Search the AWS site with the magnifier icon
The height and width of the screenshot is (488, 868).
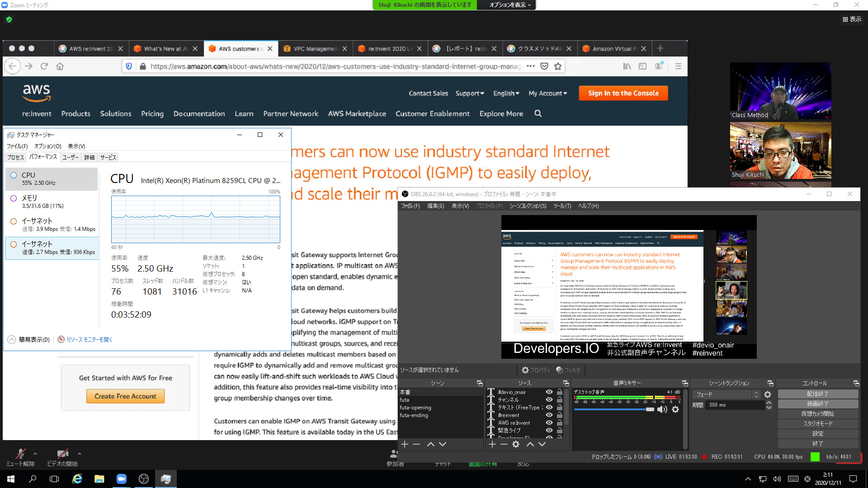pyautogui.click(x=538, y=113)
